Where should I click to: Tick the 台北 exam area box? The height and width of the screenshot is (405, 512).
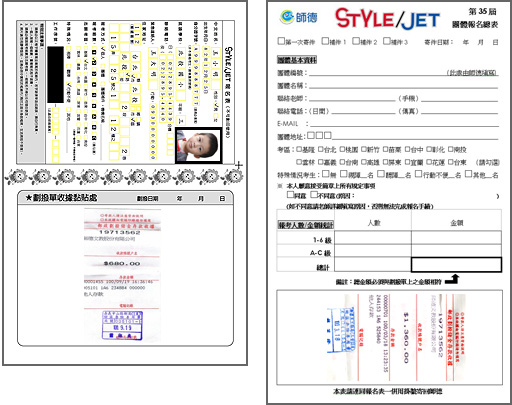(x=320, y=149)
